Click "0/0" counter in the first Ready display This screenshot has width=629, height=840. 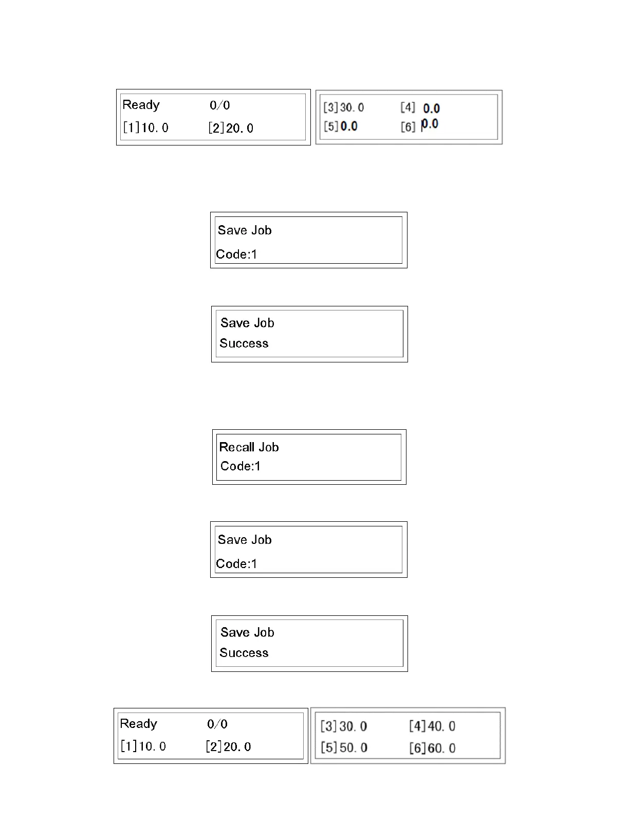[x=219, y=105]
